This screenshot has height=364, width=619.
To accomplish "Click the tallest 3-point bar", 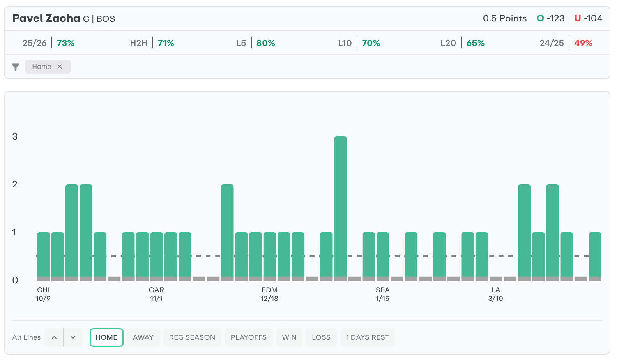I will (340, 207).
